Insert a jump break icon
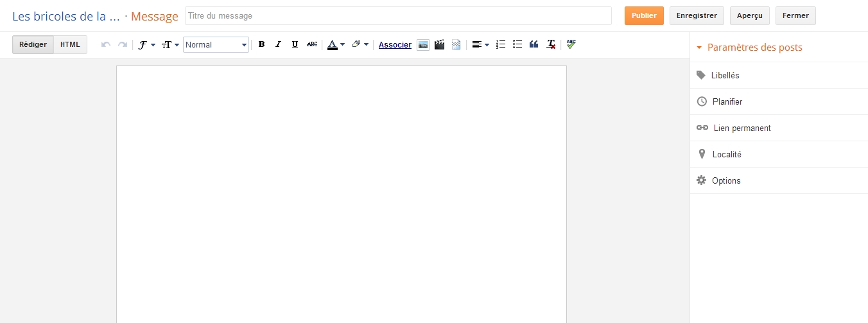 click(456, 44)
